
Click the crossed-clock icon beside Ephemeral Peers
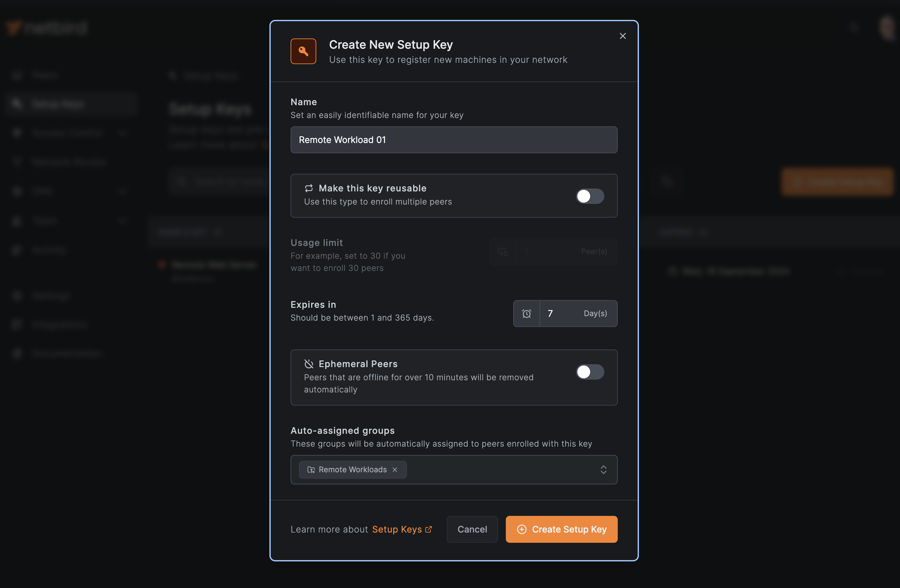[309, 364]
